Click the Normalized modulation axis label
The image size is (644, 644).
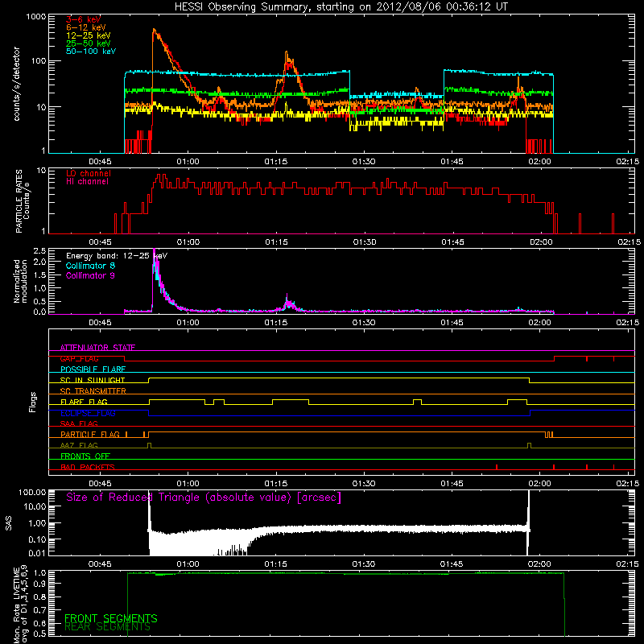click(x=20, y=281)
